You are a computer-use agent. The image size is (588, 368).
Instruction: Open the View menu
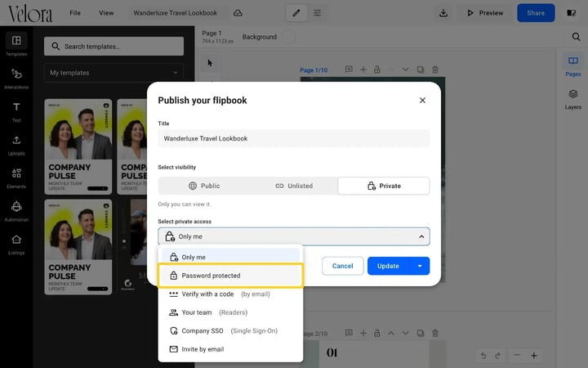106,13
